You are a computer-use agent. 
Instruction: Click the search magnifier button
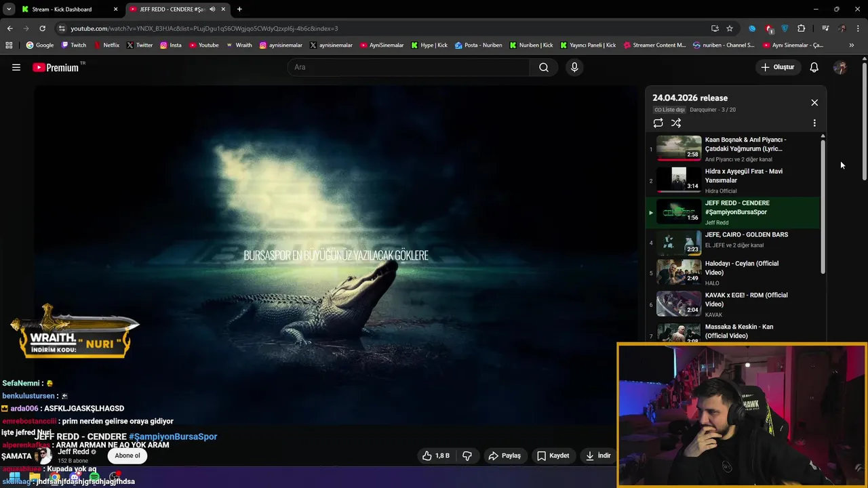click(x=544, y=67)
